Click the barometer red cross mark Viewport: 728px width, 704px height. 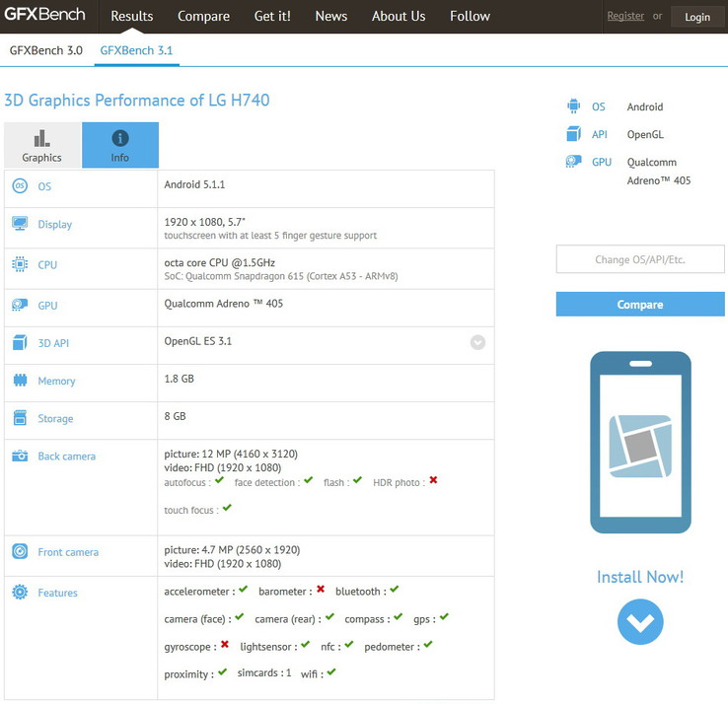pos(321,589)
